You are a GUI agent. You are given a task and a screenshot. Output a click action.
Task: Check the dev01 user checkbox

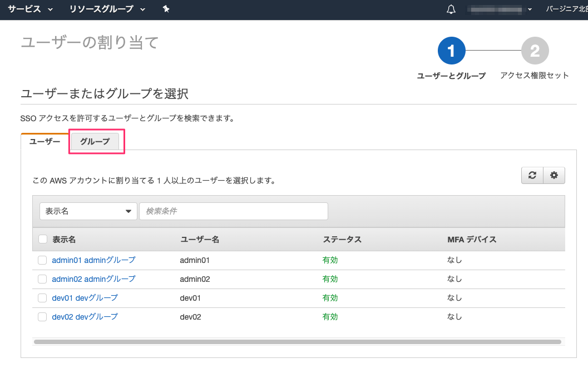[x=42, y=298]
